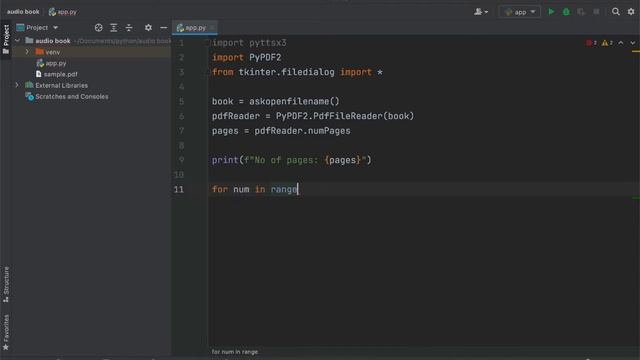Open the user account icon menu

[481, 12]
